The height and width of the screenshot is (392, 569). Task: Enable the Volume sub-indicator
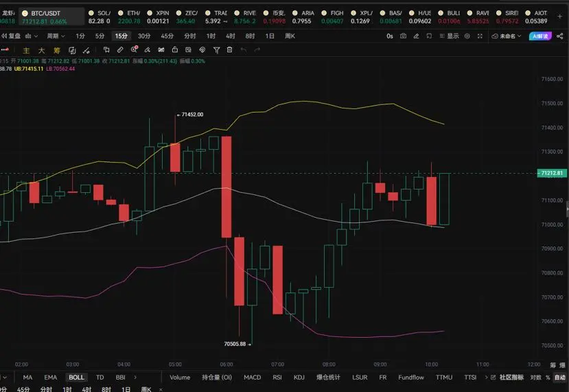[180, 378]
